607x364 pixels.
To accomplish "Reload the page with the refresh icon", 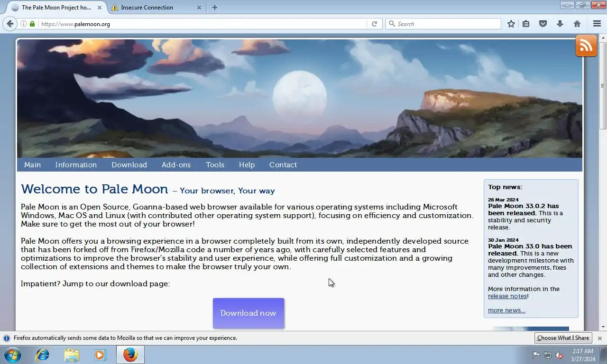I will point(374,24).
